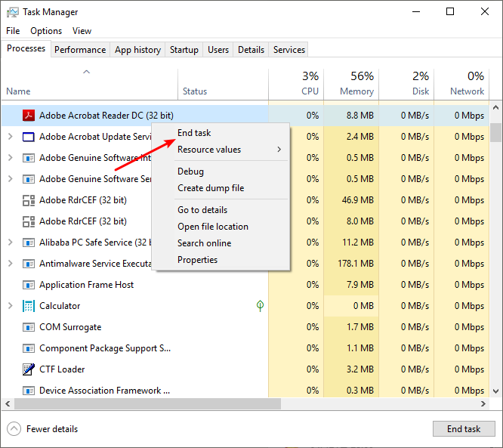Click the Adobe Acrobat Update Service icon
This screenshot has width=503, height=448.
click(29, 137)
